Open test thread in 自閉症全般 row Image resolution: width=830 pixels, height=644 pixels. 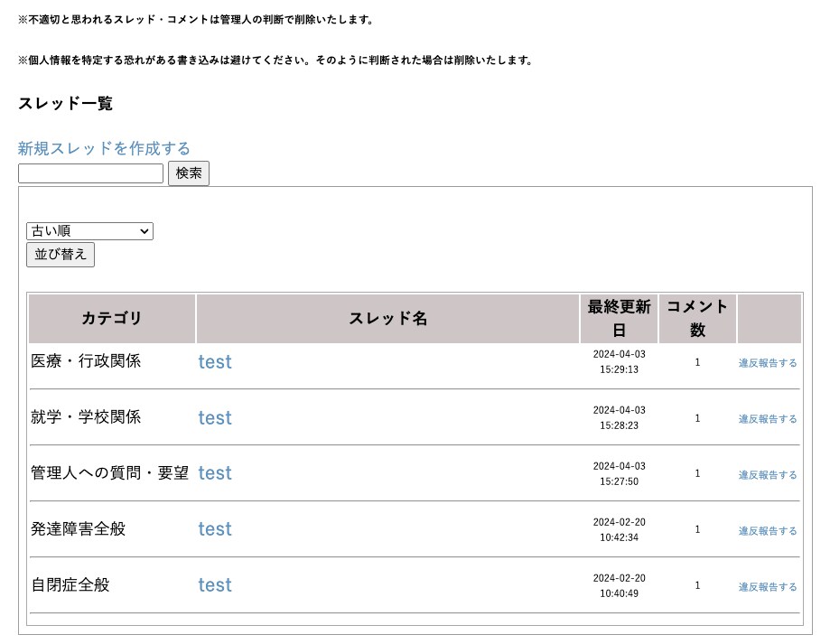(215, 585)
